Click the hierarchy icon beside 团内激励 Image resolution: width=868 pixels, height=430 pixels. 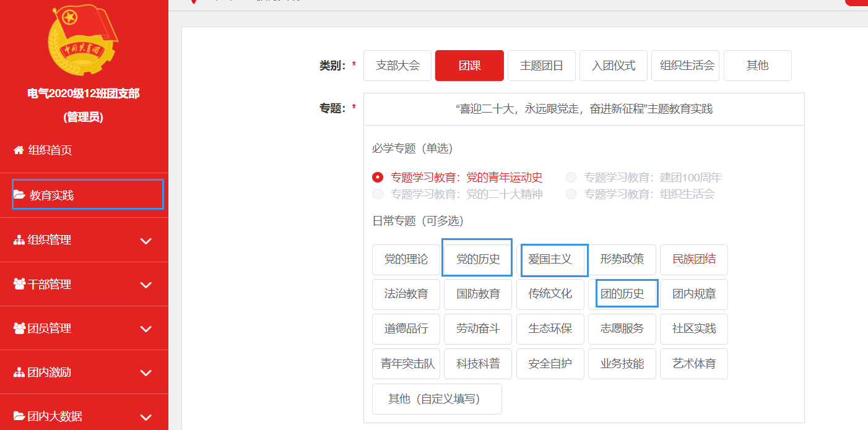tap(19, 372)
